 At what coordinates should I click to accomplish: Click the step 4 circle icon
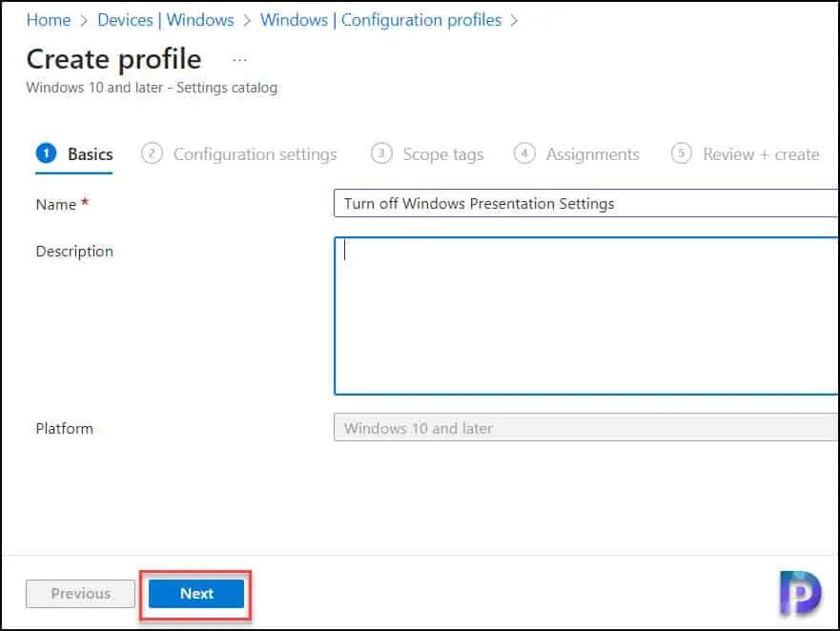(524, 153)
